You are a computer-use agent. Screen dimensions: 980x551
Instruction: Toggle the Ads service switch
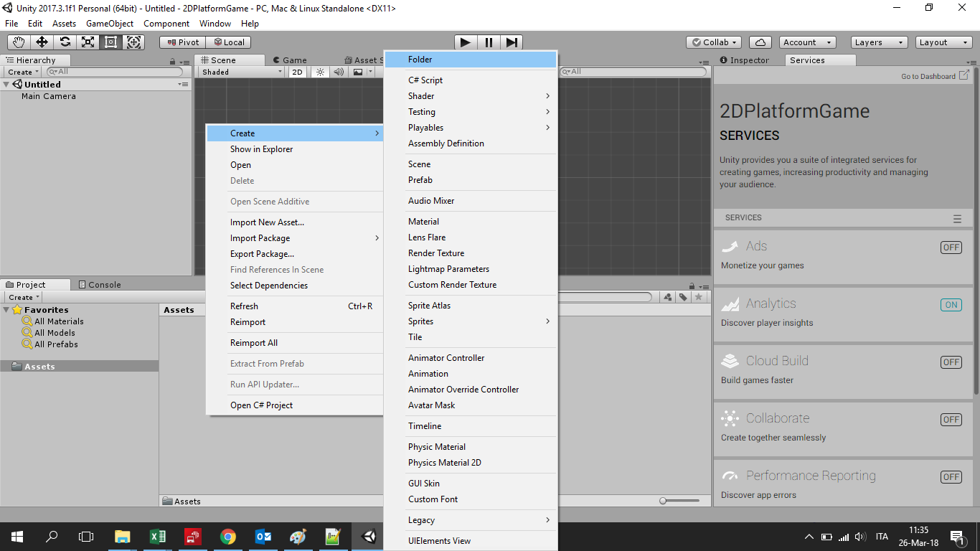click(x=951, y=248)
